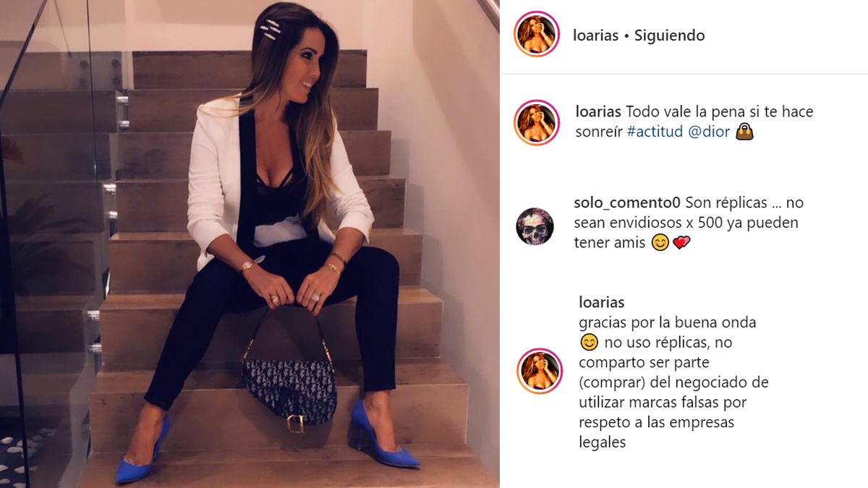The height and width of the screenshot is (488, 868).
Task: Click loarias avatar beside the caption
Action: click(x=537, y=123)
